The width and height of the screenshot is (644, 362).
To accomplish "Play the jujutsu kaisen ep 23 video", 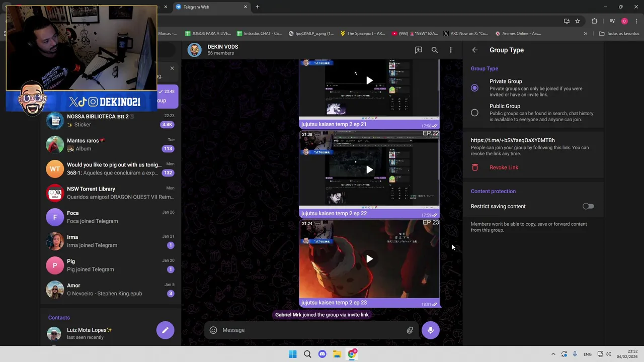I will coord(369,259).
